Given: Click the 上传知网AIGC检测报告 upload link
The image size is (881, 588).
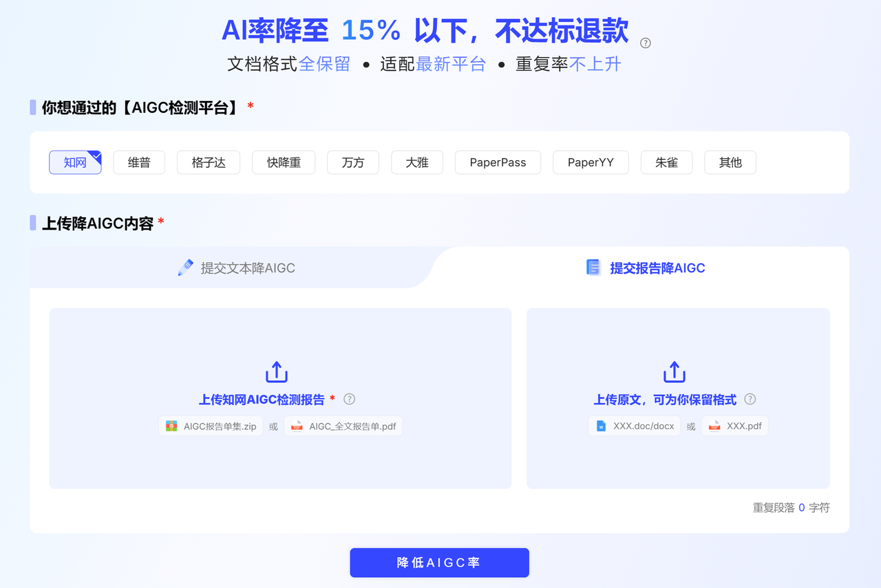Looking at the screenshot, I should 262,400.
